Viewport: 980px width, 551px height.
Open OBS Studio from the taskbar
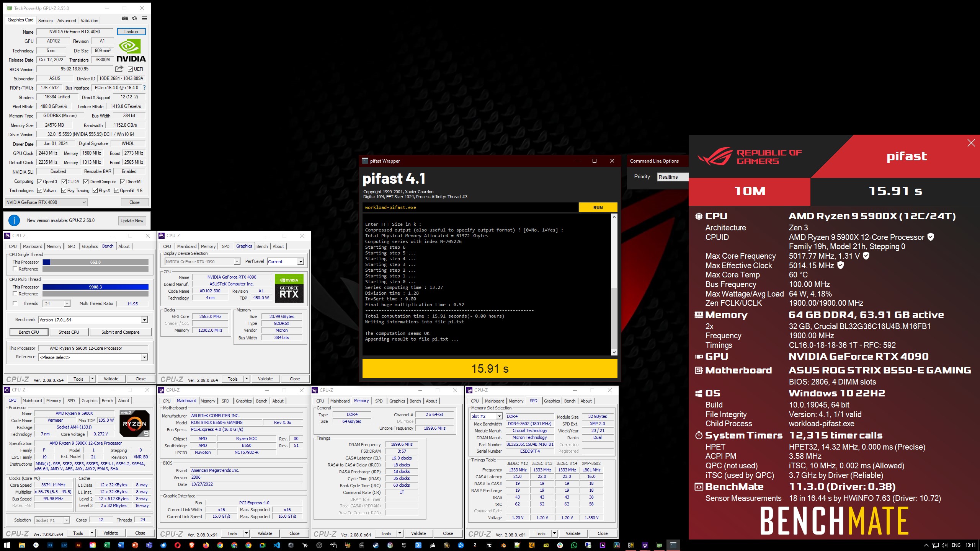click(x=319, y=545)
